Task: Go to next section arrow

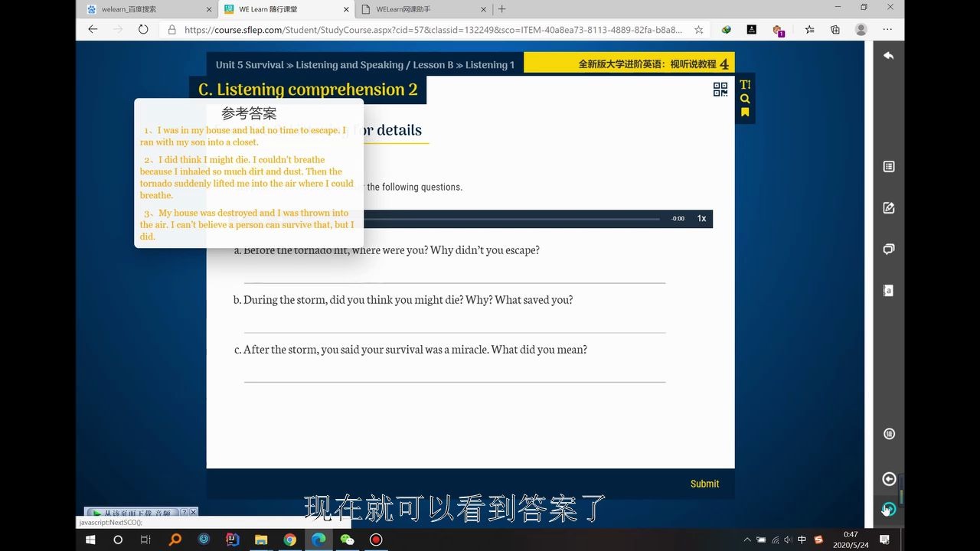Action: click(889, 509)
